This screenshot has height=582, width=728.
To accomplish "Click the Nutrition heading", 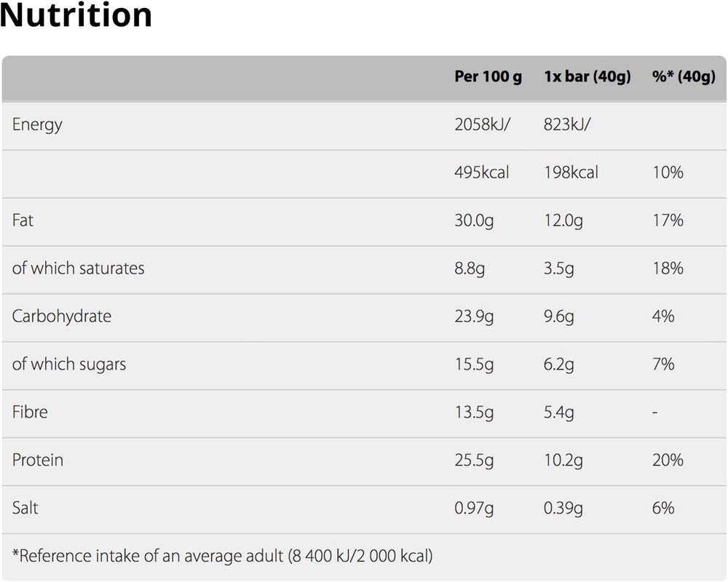I will pyautogui.click(x=76, y=16).
